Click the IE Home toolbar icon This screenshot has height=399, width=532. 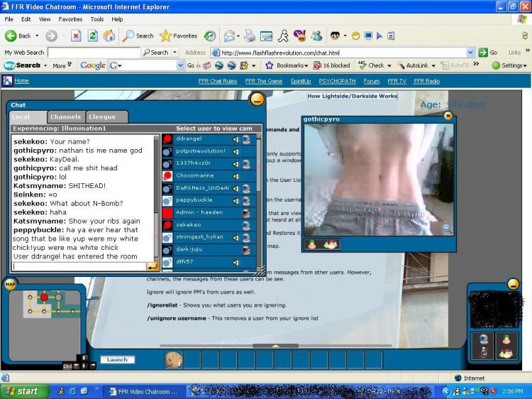(x=109, y=35)
